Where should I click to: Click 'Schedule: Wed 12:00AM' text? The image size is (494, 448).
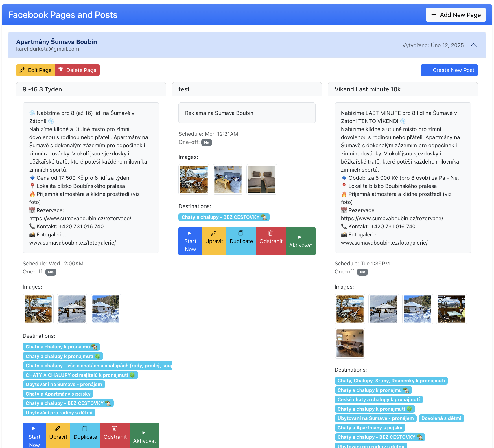(x=53, y=264)
